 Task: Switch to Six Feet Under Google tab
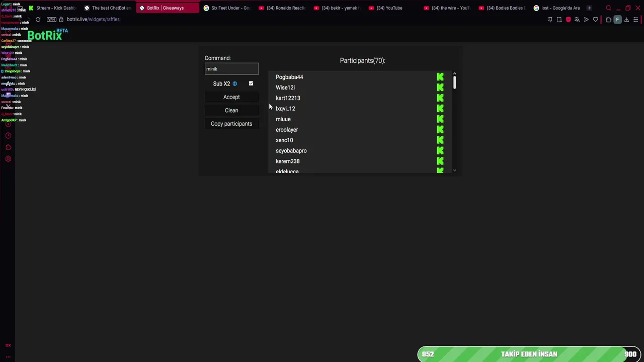tap(227, 8)
